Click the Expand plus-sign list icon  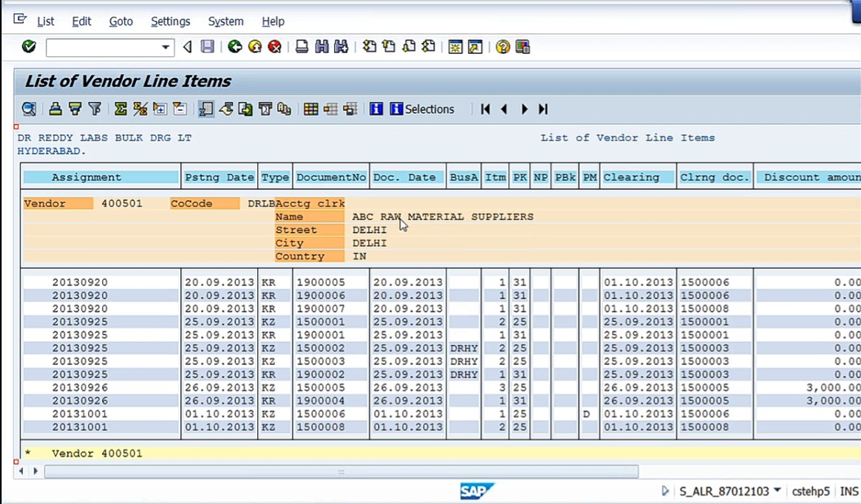(160, 109)
